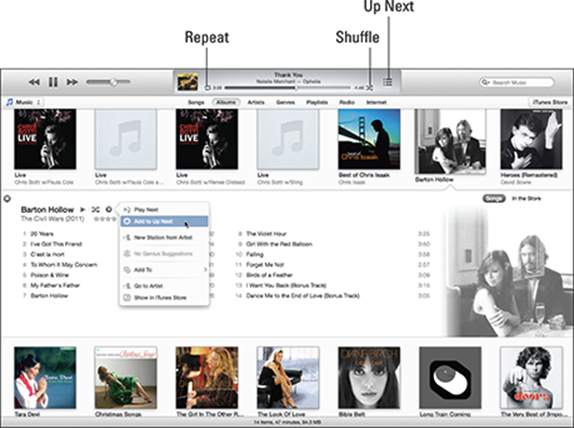The width and height of the screenshot is (574, 428).
Task: Choose Show in iTunes Store
Action: coord(164,298)
